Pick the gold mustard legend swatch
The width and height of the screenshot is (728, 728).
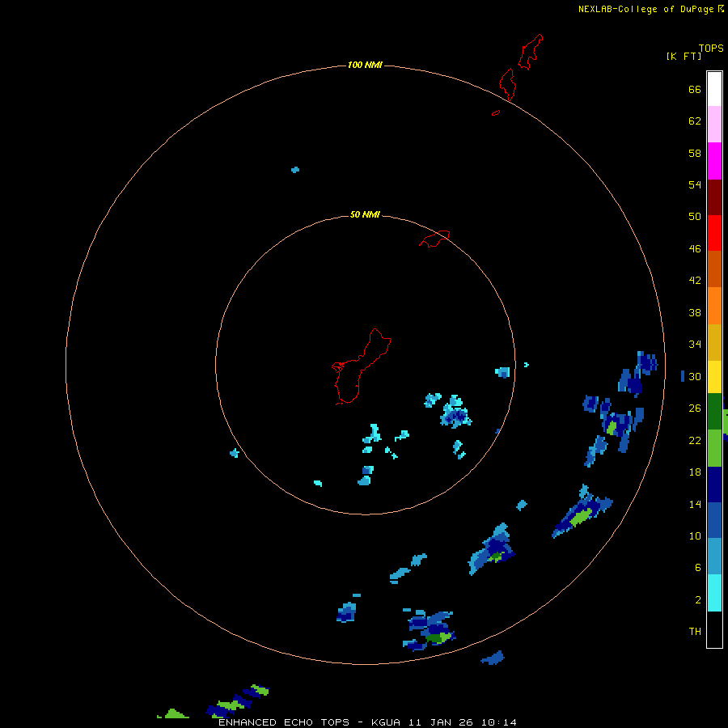[714, 342]
